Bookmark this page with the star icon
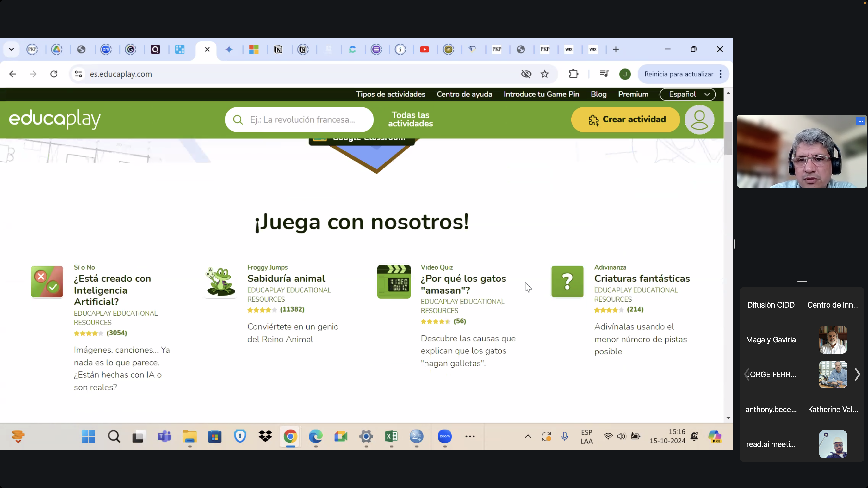Screen dimensions: 868x488 pyautogui.click(x=545, y=74)
